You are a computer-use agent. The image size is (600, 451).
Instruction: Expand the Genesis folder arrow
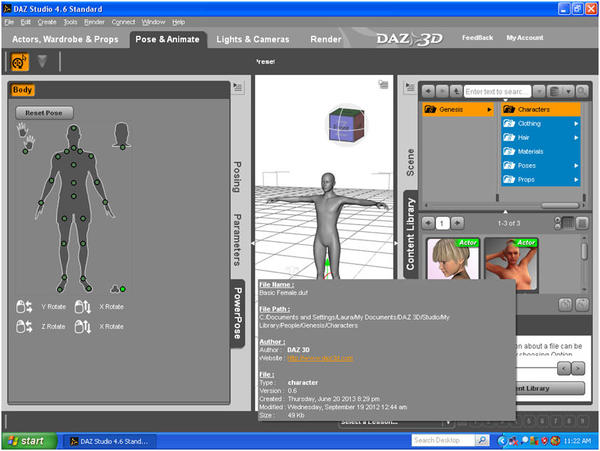click(x=489, y=110)
